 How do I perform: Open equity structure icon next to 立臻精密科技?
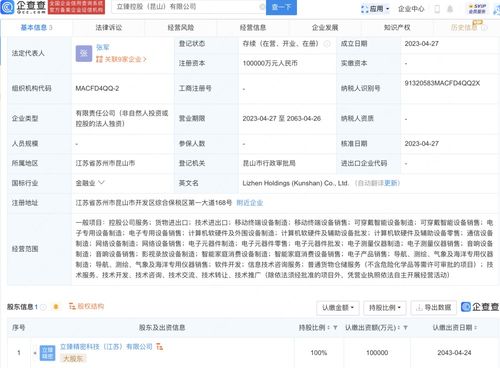click(159, 347)
